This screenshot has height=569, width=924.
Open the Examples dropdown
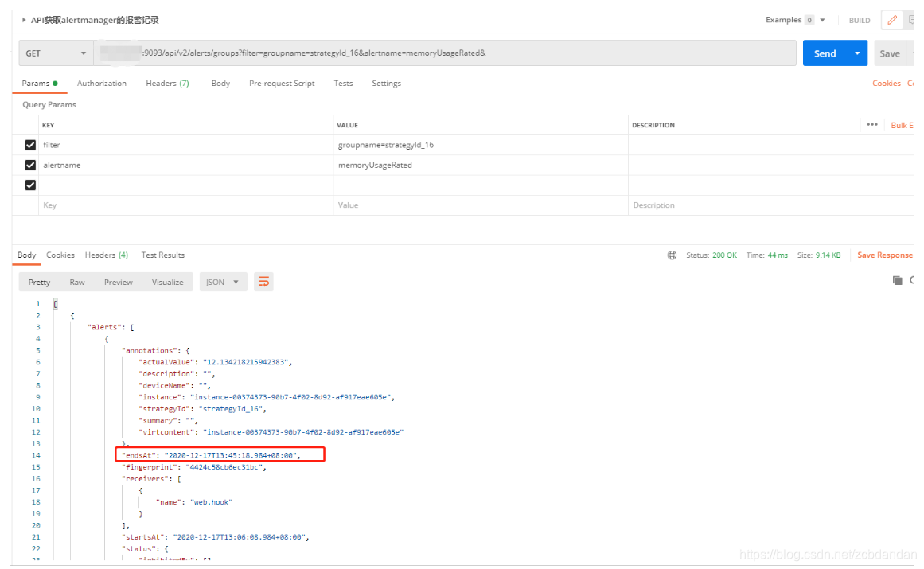[795, 20]
